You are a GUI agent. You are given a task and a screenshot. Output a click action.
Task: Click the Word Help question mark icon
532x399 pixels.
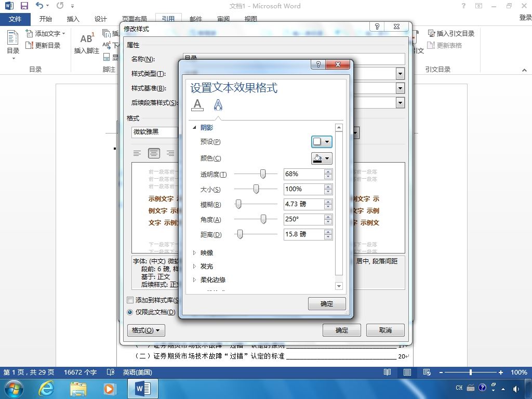click(x=463, y=6)
